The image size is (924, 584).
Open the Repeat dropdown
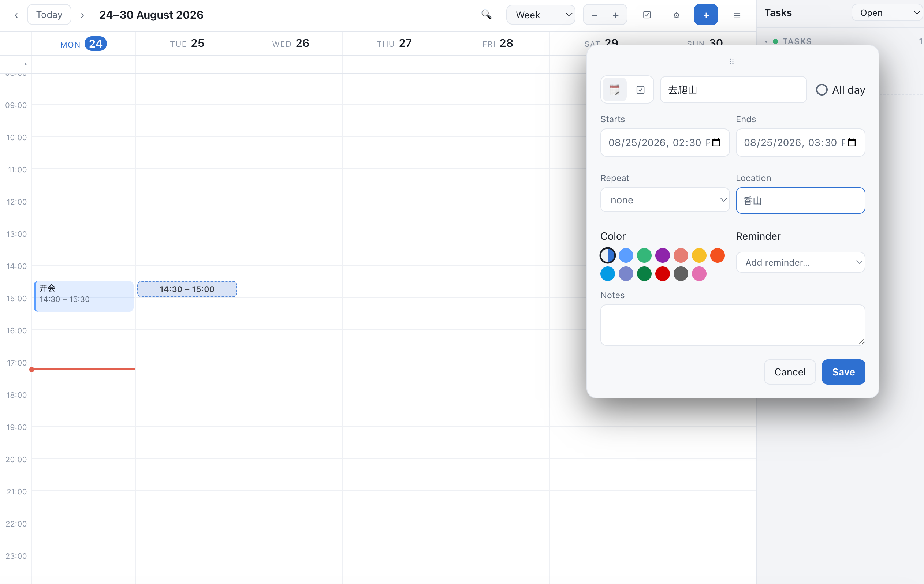click(x=664, y=200)
